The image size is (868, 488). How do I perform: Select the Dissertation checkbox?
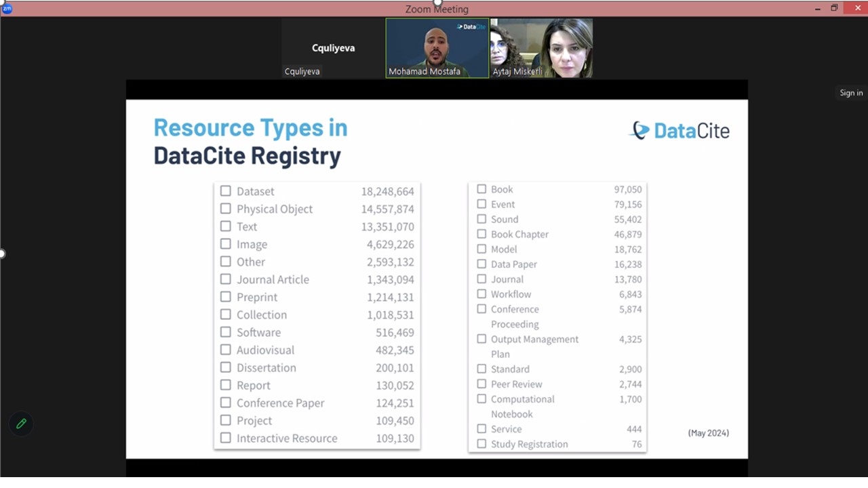point(225,367)
